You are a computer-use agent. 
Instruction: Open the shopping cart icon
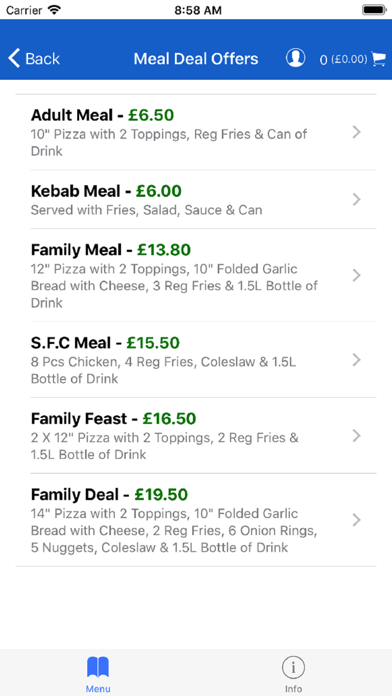pos(378,59)
